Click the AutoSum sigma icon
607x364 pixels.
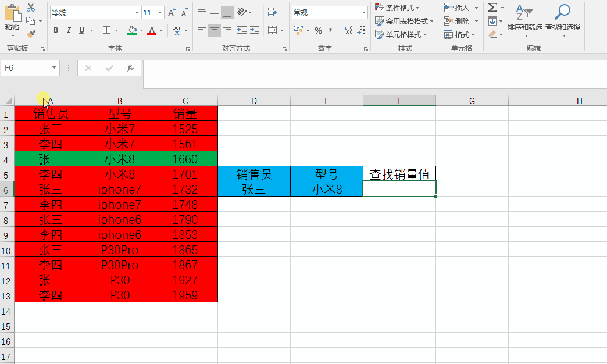(x=492, y=8)
